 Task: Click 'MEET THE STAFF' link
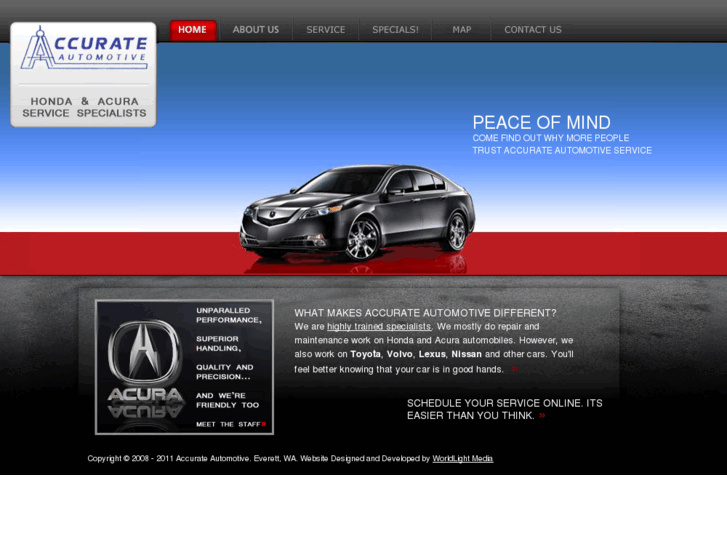coord(228,424)
